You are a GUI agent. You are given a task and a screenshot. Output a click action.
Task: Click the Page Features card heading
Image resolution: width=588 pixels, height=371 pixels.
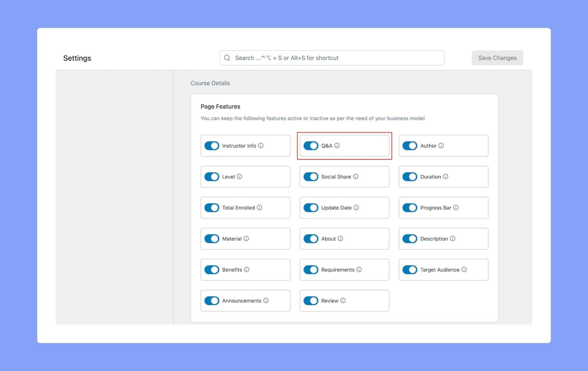(220, 107)
